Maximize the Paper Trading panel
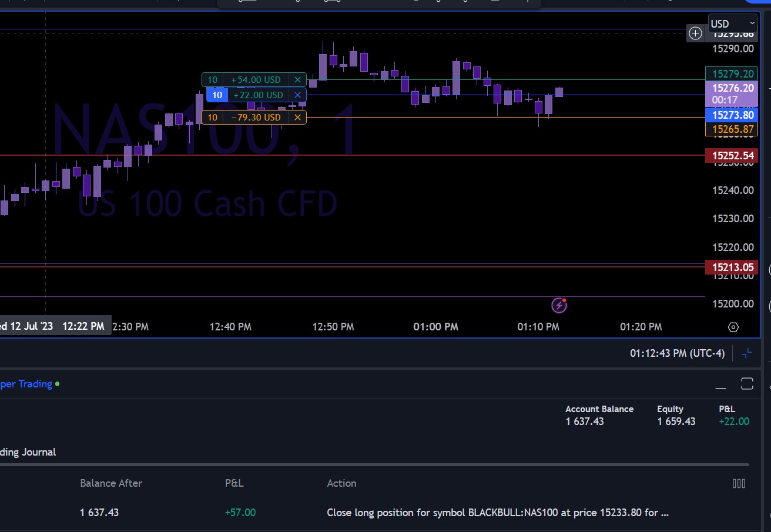The width and height of the screenshot is (771, 532). 747,384
